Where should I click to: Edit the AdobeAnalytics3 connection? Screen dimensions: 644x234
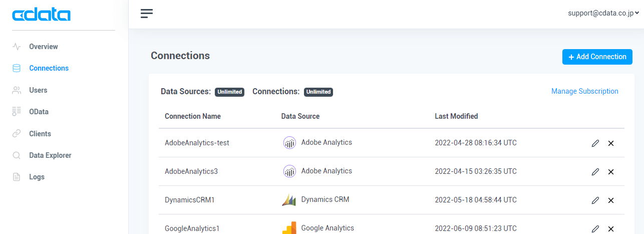[595, 172]
